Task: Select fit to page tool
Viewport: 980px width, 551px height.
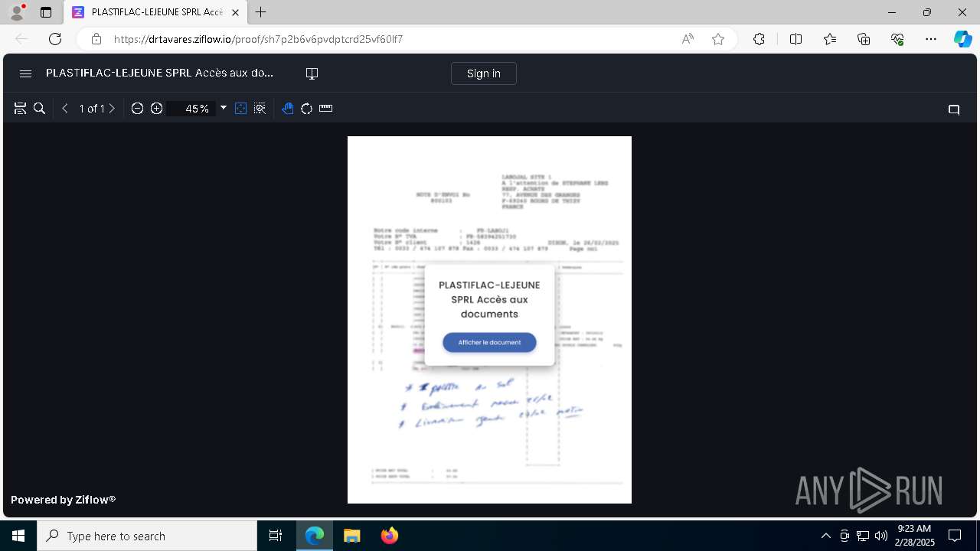Action: 240,109
